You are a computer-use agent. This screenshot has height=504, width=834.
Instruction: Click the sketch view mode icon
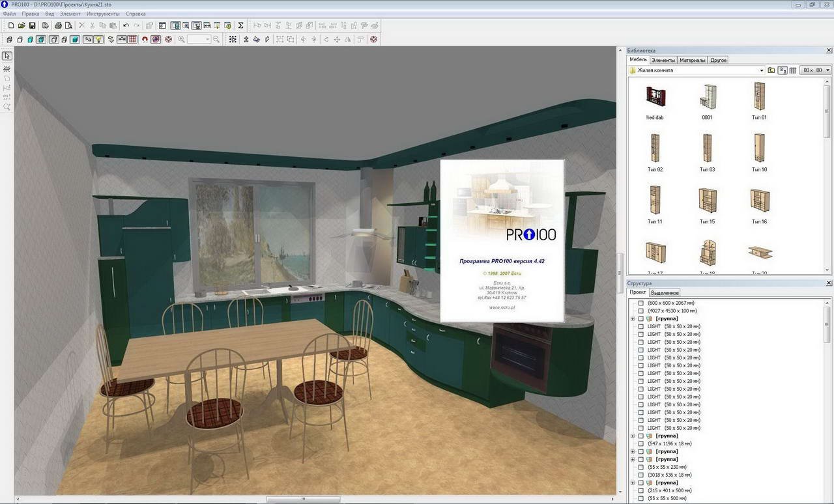coord(20,39)
